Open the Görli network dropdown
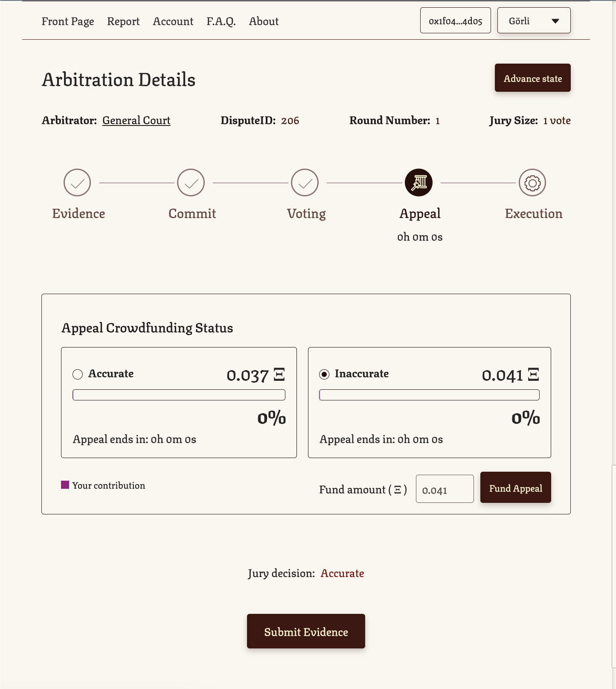The width and height of the screenshot is (616, 689). 534,20
